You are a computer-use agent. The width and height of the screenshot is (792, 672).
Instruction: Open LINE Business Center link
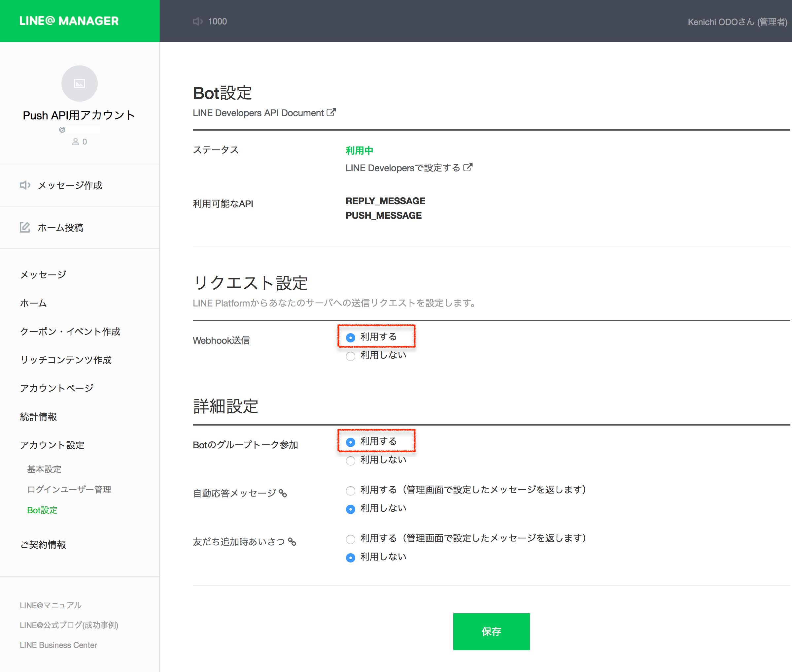point(58,645)
